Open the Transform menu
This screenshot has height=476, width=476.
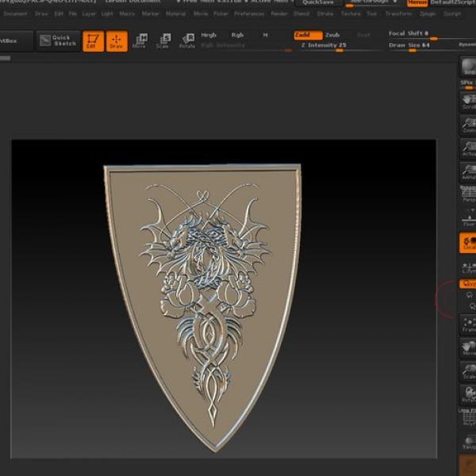point(398,13)
